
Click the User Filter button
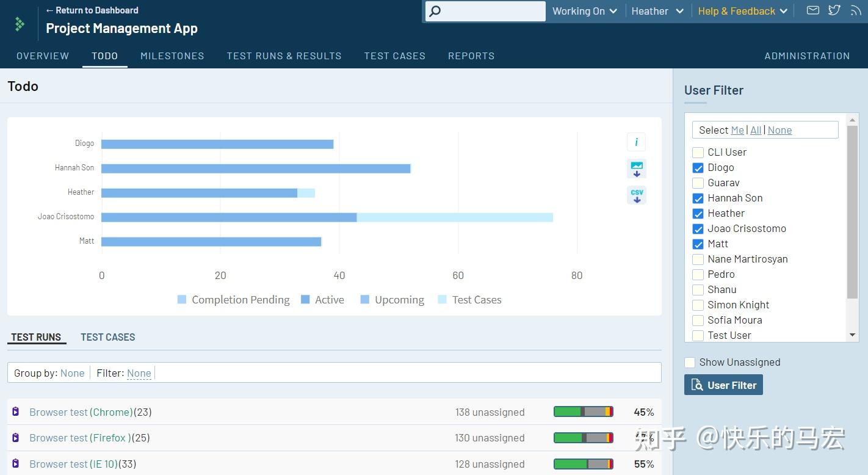[x=723, y=385]
